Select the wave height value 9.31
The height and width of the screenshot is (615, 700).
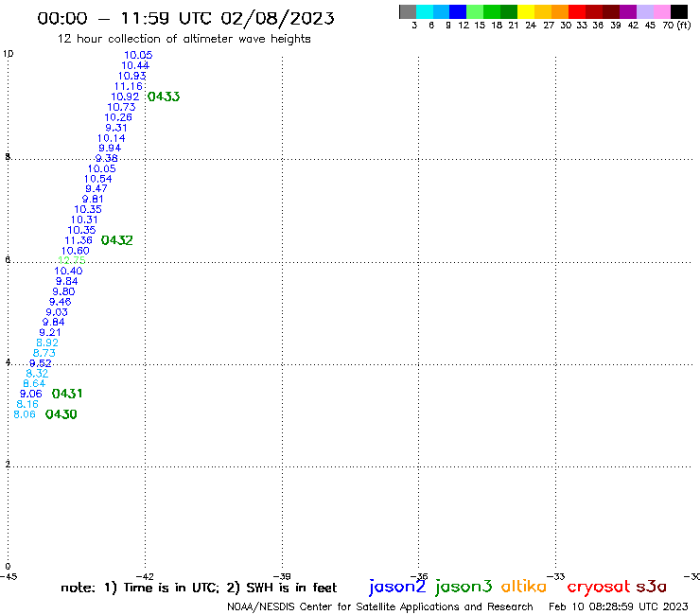(116, 128)
